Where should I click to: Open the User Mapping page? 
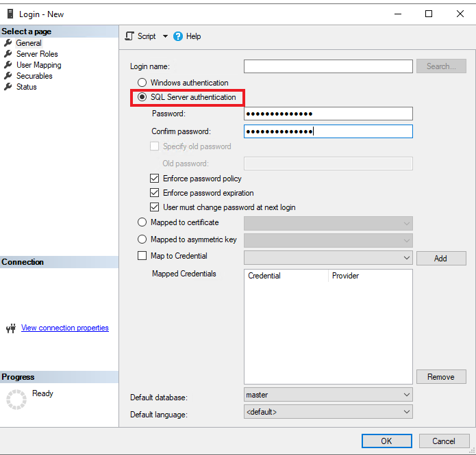(39, 65)
